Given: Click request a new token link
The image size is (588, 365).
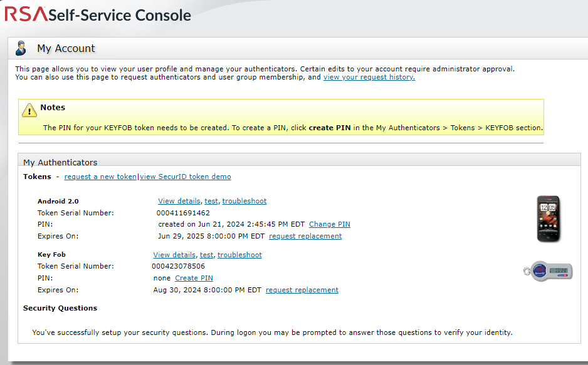Looking at the screenshot, I should tap(100, 177).
